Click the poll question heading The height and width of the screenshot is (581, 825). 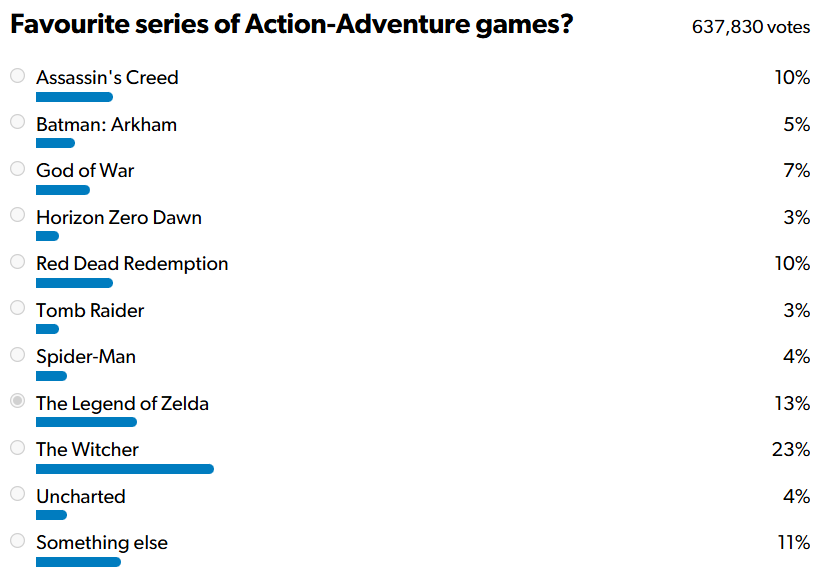[291, 24]
